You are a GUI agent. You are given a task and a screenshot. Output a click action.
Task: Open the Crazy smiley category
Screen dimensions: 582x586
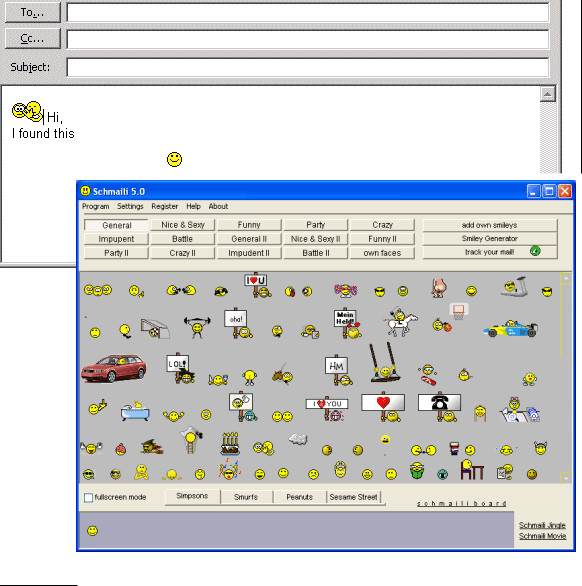pyautogui.click(x=382, y=225)
